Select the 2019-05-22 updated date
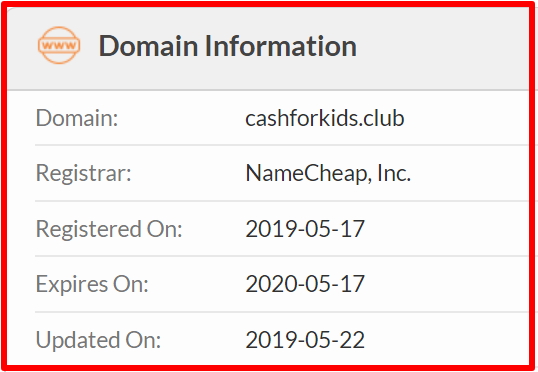Screen dimensions: 538x372 pyautogui.click(x=305, y=340)
